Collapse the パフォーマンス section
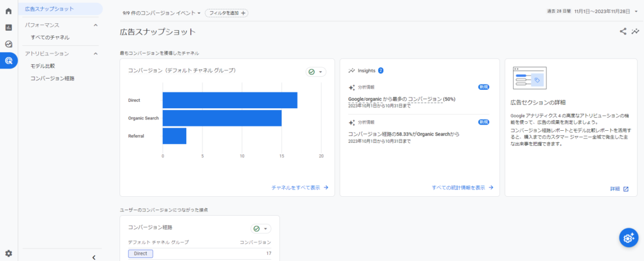The height and width of the screenshot is (261, 644). click(96, 25)
